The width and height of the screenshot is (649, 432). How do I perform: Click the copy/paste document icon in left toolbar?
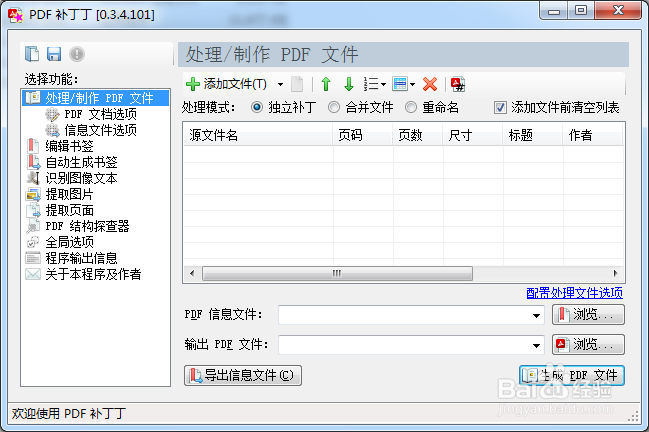32,54
